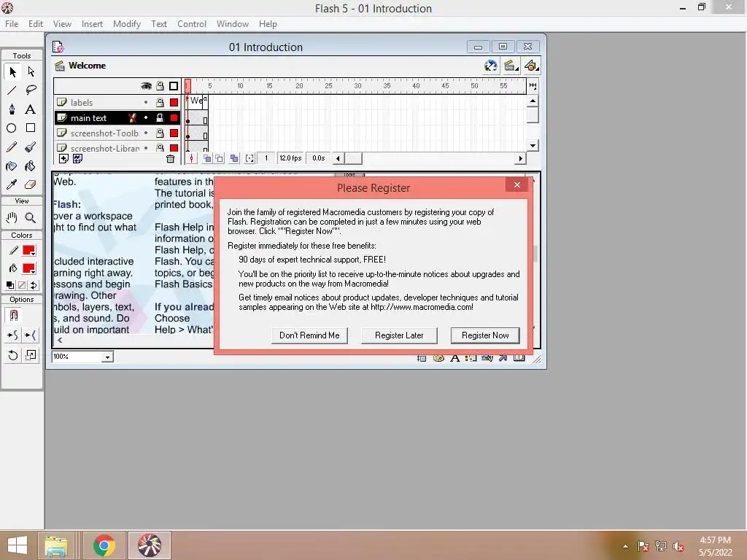The width and height of the screenshot is (747, 560).
Task: Open the Control menu
Action: coord(192,24)
